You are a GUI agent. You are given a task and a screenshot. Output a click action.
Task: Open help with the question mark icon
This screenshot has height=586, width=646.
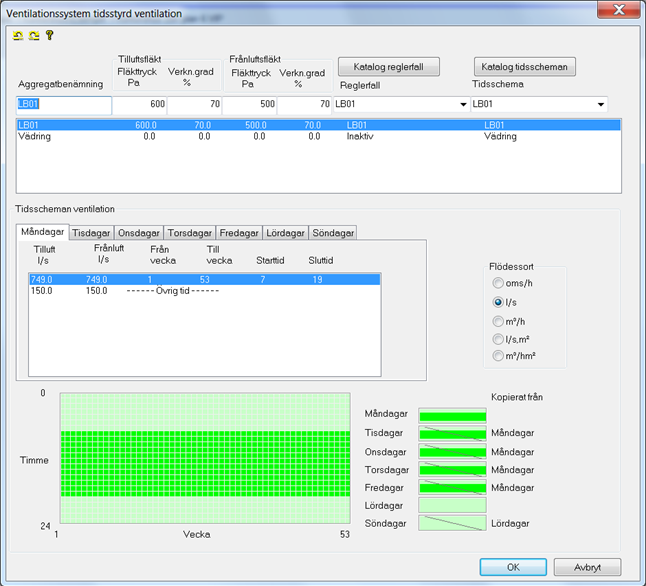[49, 35]
